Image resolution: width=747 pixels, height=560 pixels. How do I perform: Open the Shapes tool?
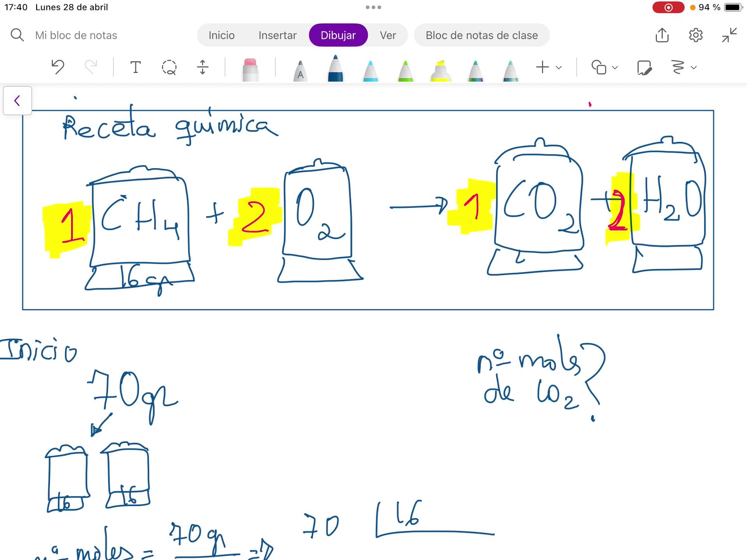coord(599,67)
